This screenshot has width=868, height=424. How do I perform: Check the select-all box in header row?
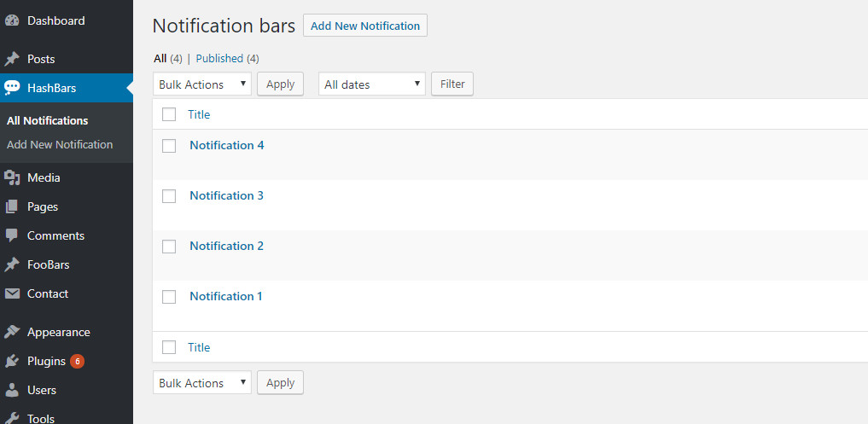tap(169, 114)
